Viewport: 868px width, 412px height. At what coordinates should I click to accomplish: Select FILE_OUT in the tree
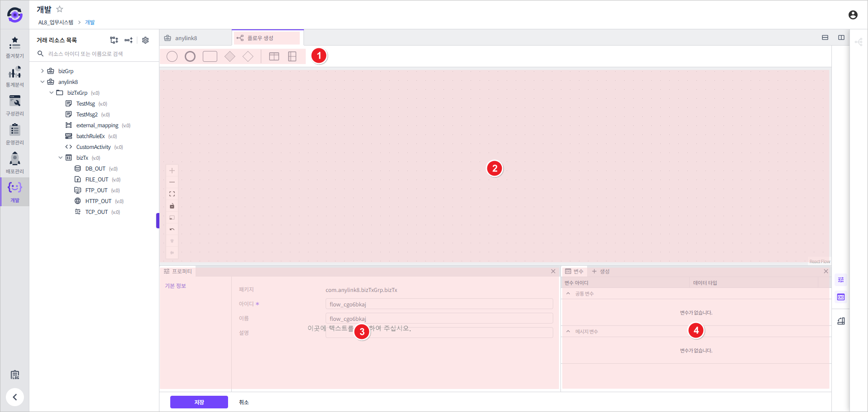click(x=97, y=180)
